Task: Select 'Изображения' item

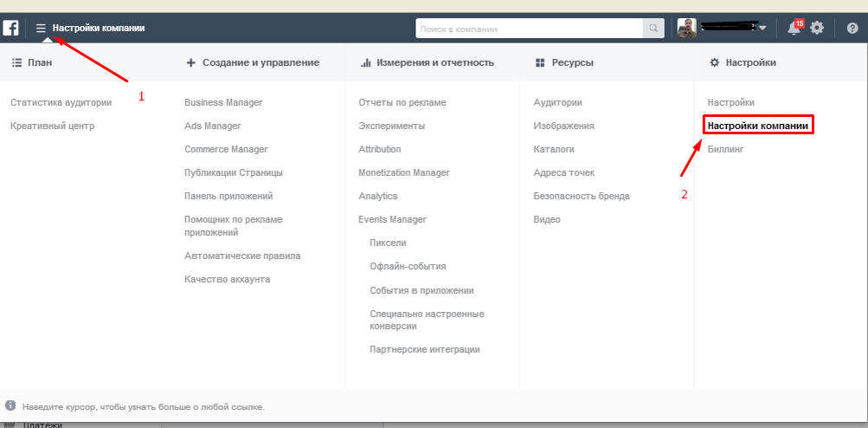Action: pos(564,126)
